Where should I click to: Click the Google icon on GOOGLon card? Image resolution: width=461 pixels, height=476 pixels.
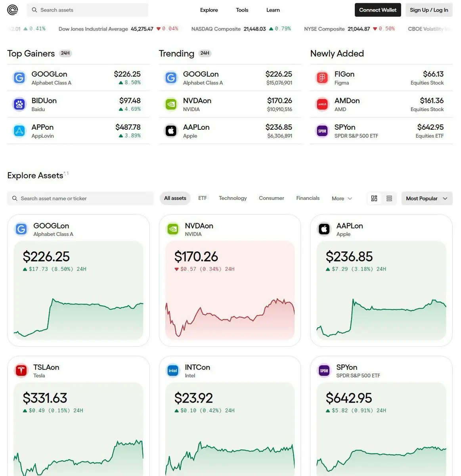[x=21, y=229]
